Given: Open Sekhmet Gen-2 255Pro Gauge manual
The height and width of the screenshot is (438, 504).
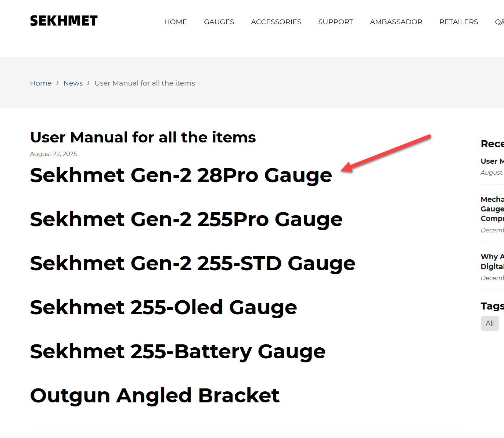Looking at the screenshot, I should 186,219.
